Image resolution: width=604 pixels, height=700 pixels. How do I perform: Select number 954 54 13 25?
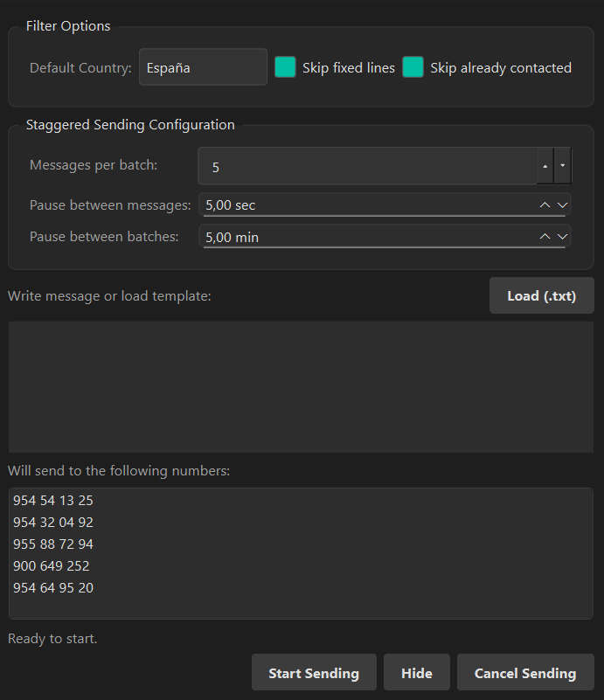53,501
